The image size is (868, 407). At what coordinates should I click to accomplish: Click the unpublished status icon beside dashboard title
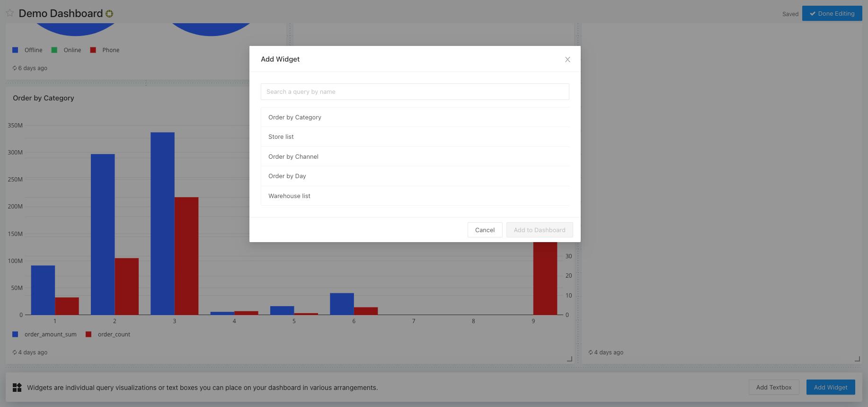[109, 14]
